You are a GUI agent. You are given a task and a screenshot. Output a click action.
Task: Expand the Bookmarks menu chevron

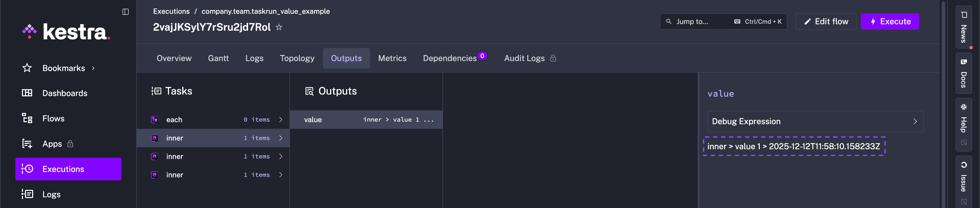93,68
